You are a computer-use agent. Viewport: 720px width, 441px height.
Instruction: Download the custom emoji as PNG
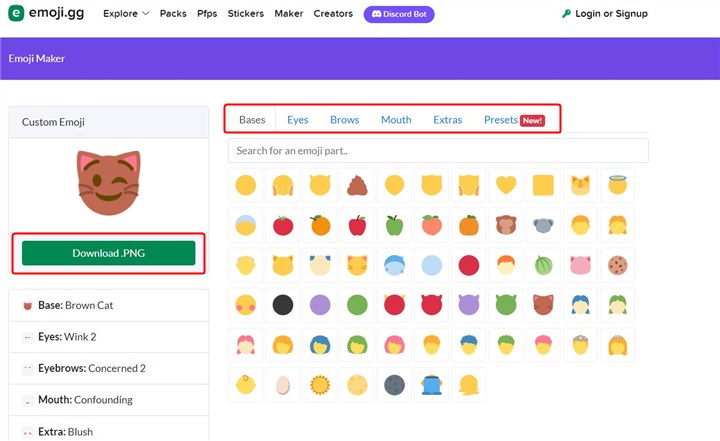point(108,253)
